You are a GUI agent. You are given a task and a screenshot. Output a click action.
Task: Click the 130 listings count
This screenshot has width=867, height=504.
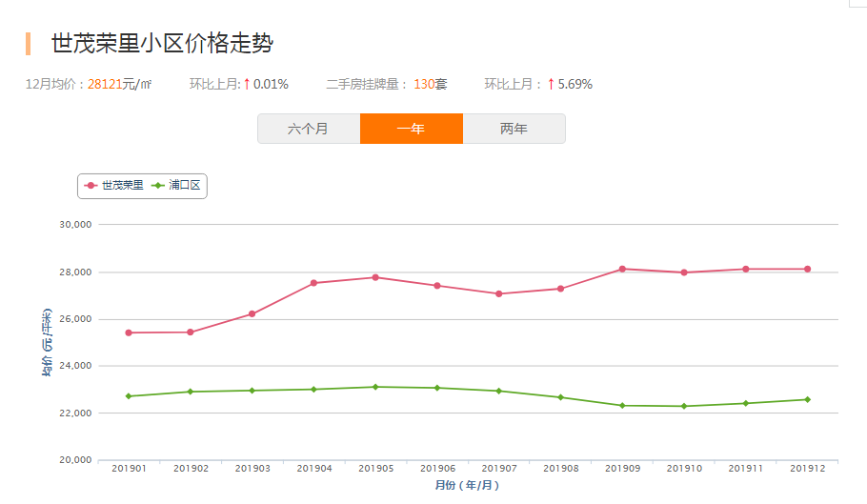click(423, 84)
